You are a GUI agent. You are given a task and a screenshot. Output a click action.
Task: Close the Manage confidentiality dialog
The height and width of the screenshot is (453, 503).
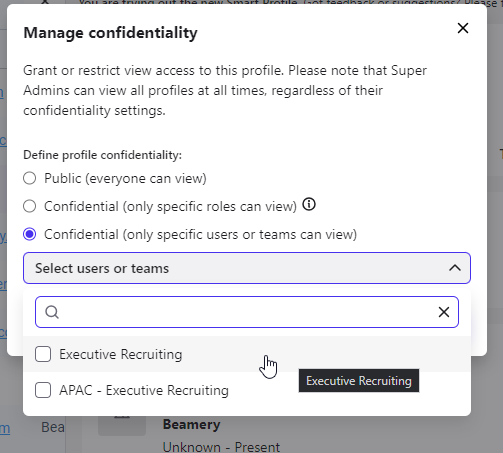click(463, 28)
